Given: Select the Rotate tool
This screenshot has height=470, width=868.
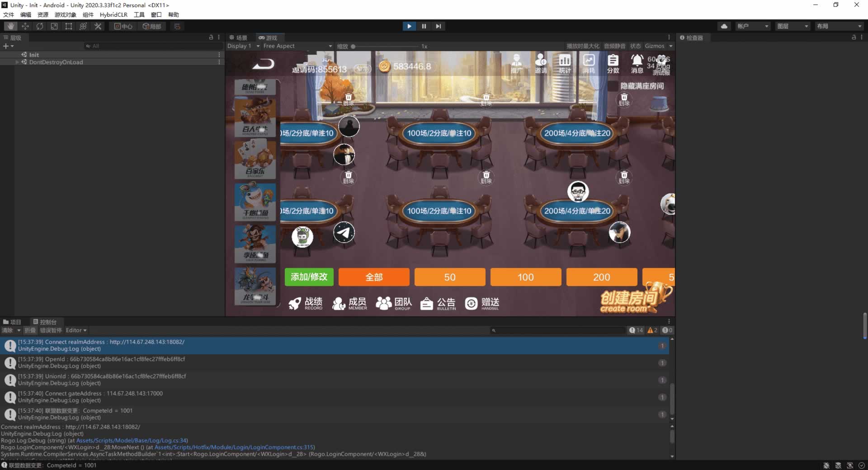Looking at the screenshot, I should (40, 26).
